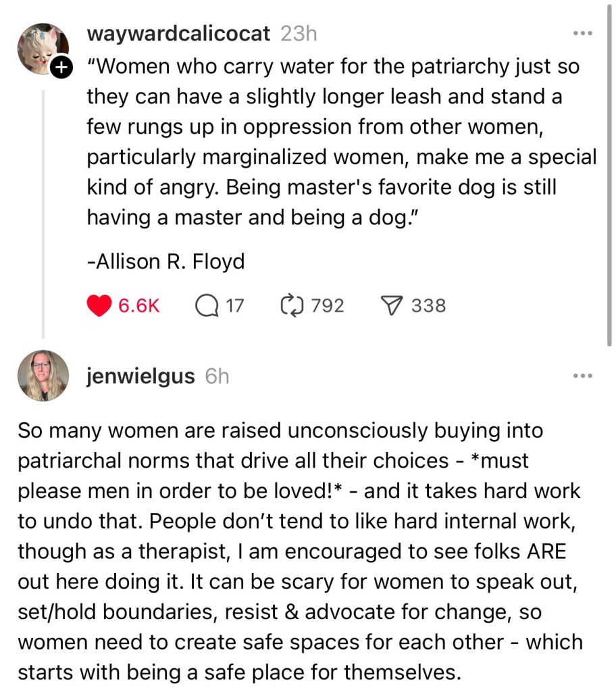Open replies via the comment bubble icon
This screenshot has height=692, width=616.
coord(206,305)
